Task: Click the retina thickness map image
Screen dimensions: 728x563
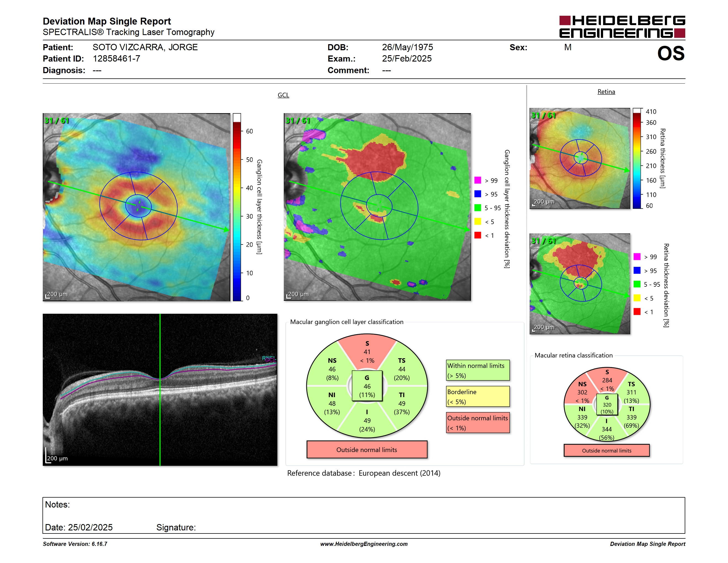Action: click(580, 158)
